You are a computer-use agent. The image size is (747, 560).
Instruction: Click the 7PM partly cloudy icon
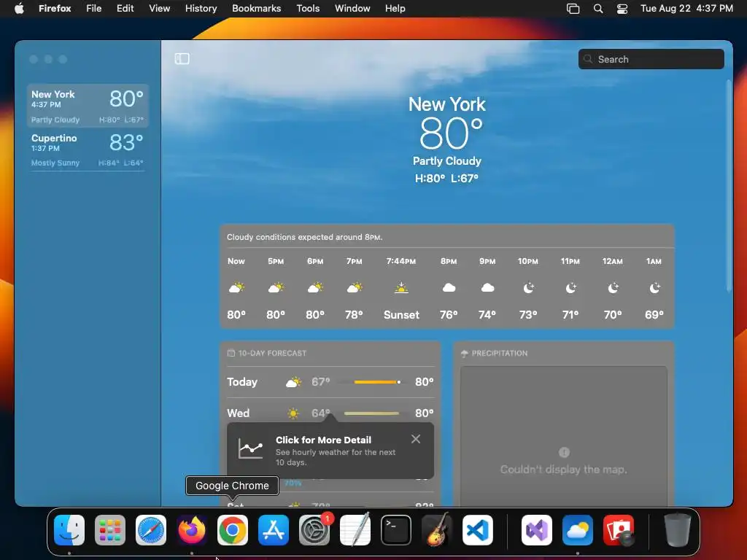click(x=354, y=287)
